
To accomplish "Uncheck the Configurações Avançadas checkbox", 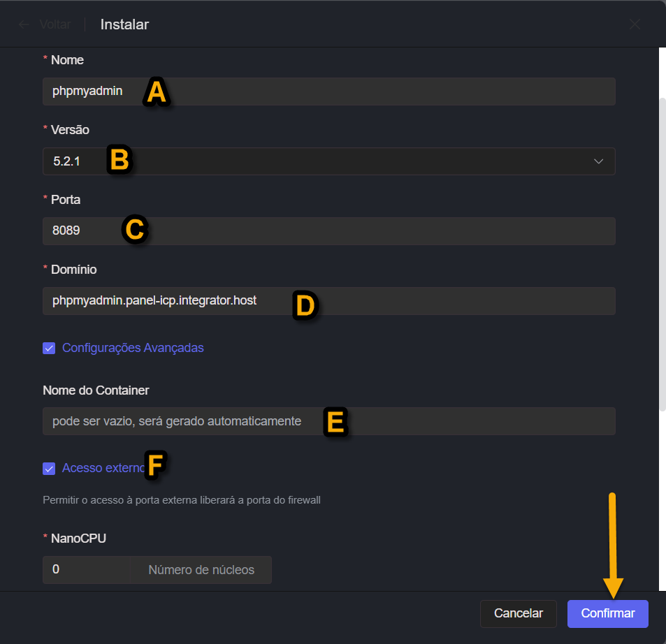I will tap(49, 348).
